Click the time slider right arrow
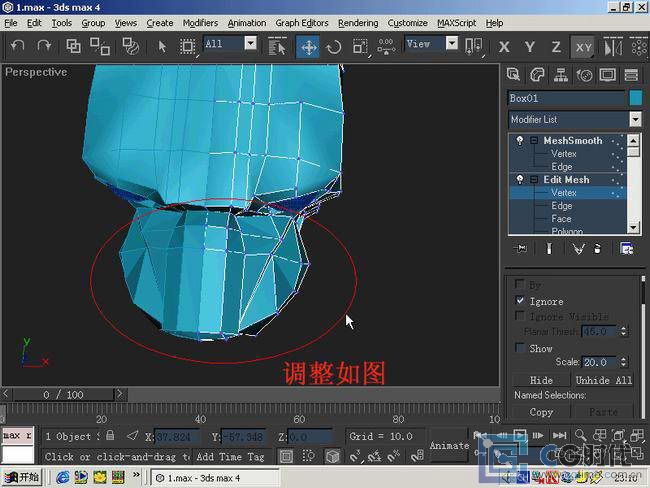This screenshot has height=488, width=650. click(x=120, y=394)
